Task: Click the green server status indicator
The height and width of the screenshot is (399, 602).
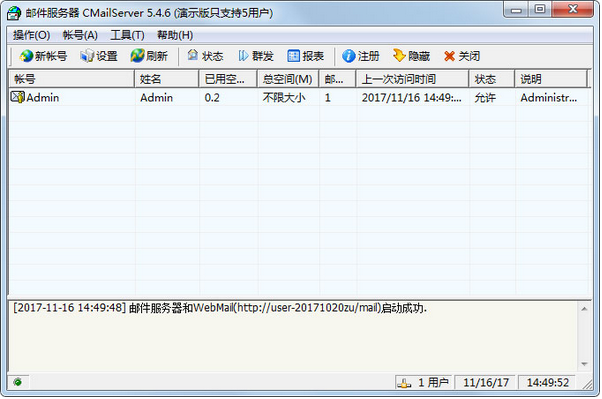Action: [17, 382]
